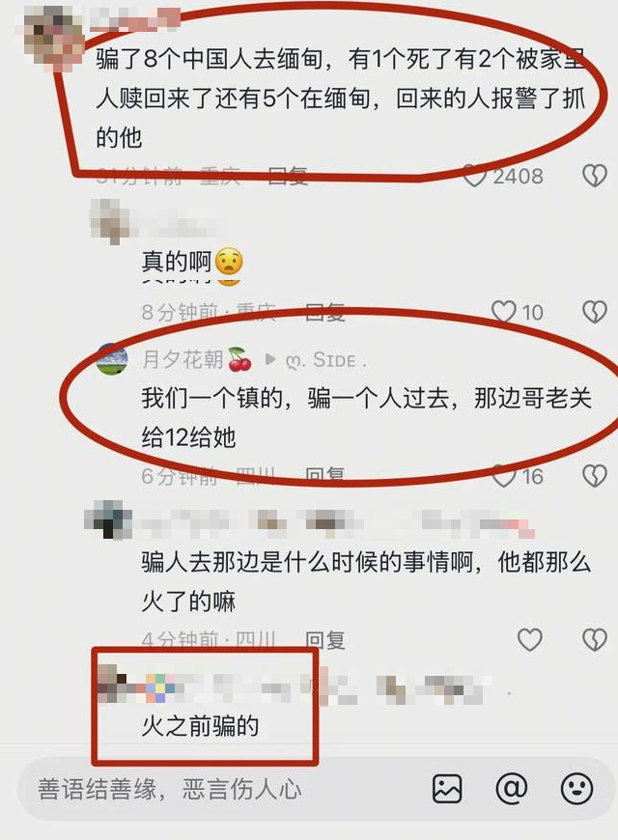Open the blurred avatar of the top commenter

tap(55, 38)
